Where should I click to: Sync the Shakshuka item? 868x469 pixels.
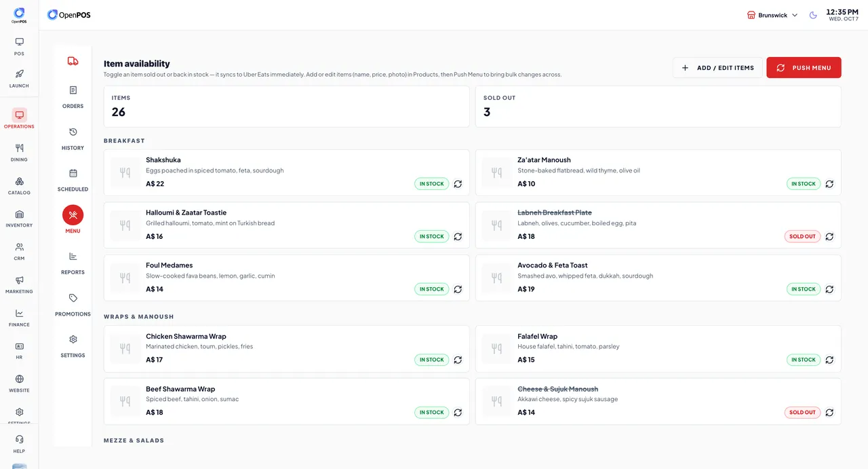(458, 184)
